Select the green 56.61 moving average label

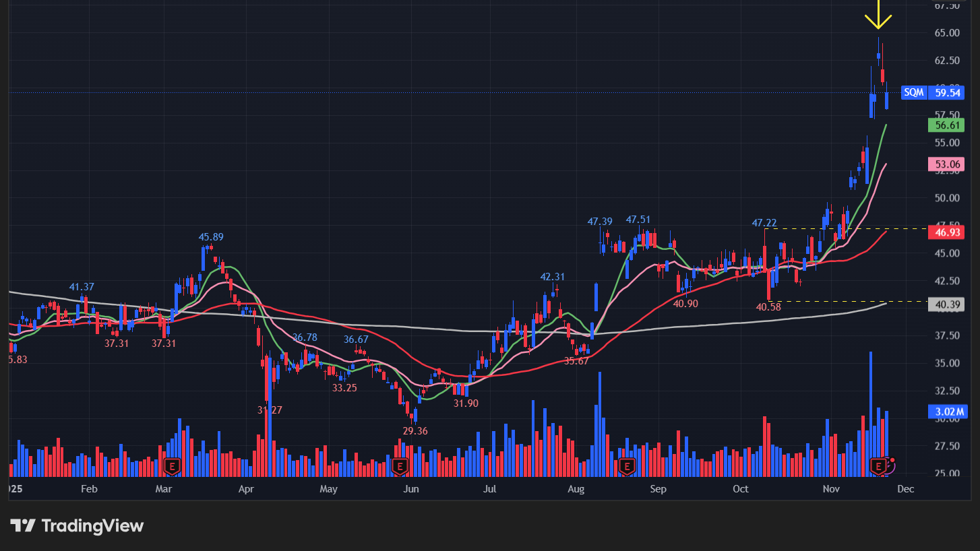coord(946,125)
